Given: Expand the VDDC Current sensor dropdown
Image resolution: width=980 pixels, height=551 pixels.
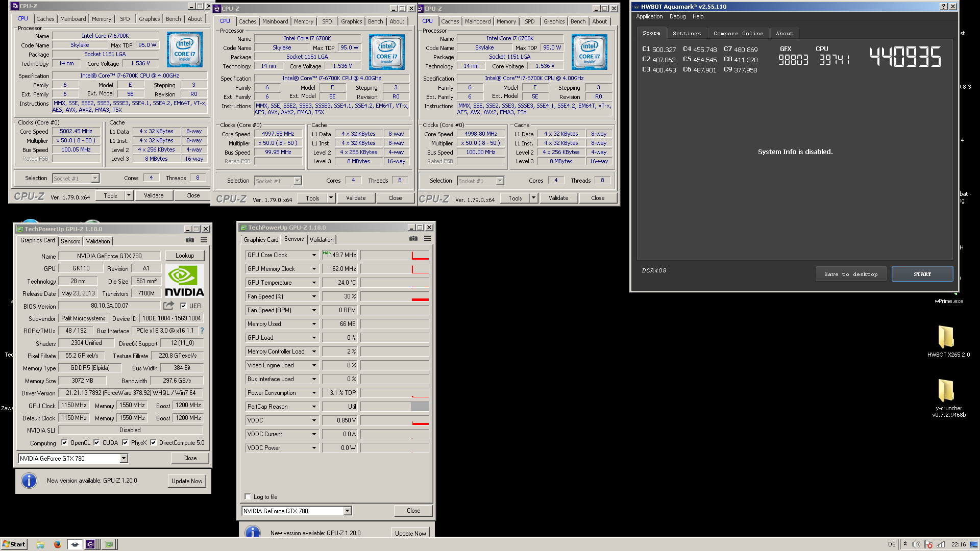Looking at the screenshot, I should (314, 434).
